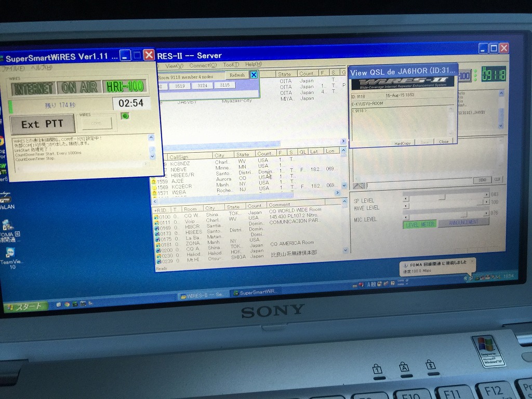532x399 pixels.
Task: Click the room icon for 0200 CQ A
Action: point(158,250)
